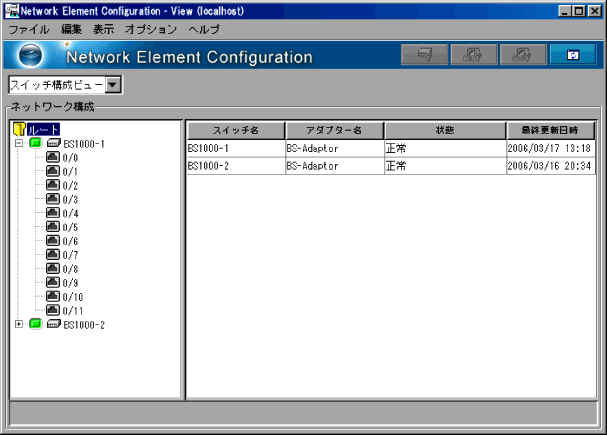Click the スイッチ名 column header
The height and width of the screenshot is (435, 607).
(235, 131)
